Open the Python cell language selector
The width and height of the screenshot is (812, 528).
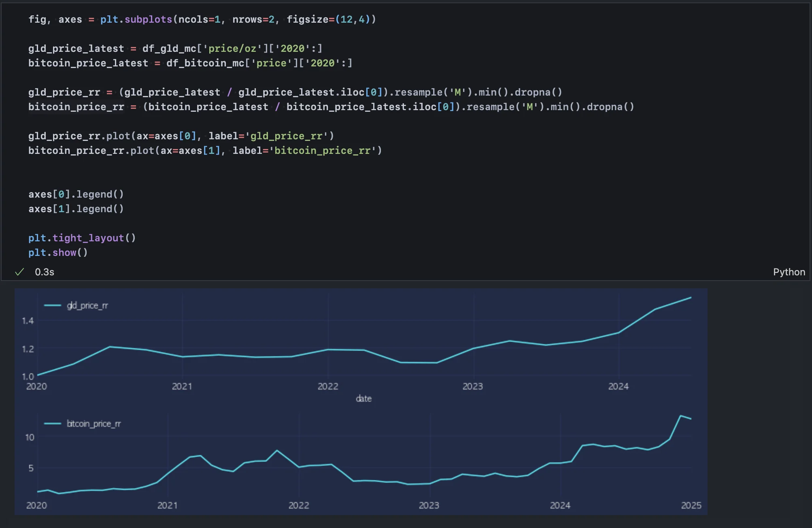(x=789, y=272)
